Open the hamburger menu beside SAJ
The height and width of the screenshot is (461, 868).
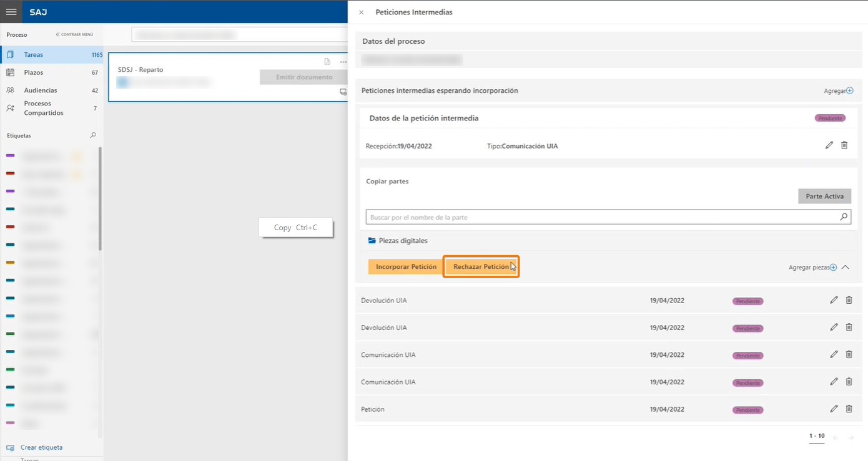11,12
